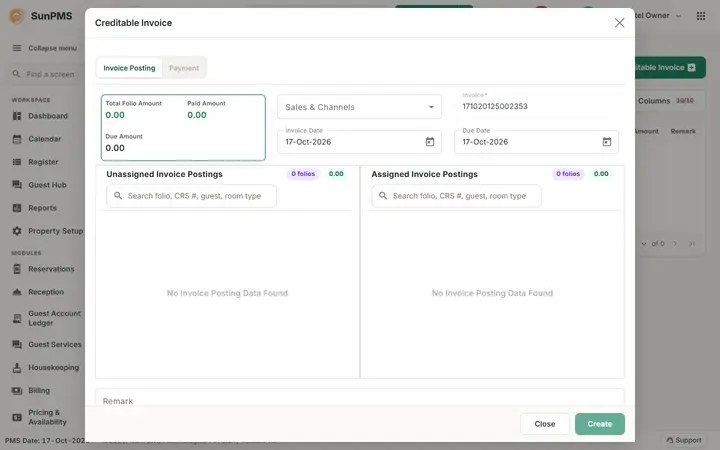Open the Sales & Channels dropdown

pos(359,107)
